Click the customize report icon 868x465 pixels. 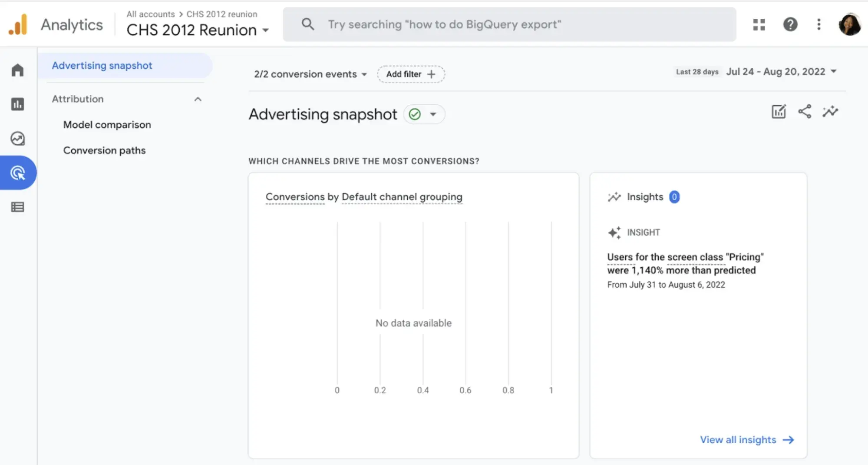pyautogui.click(x=779, y=112)
